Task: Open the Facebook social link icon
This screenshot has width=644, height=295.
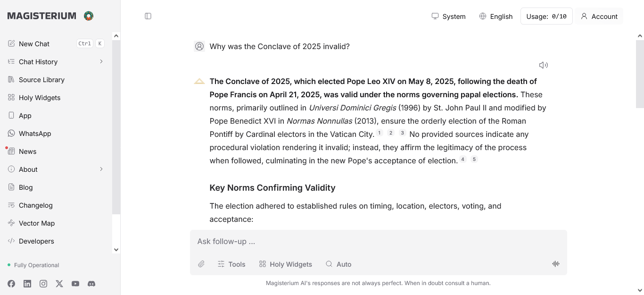Action: coord(11,284)
